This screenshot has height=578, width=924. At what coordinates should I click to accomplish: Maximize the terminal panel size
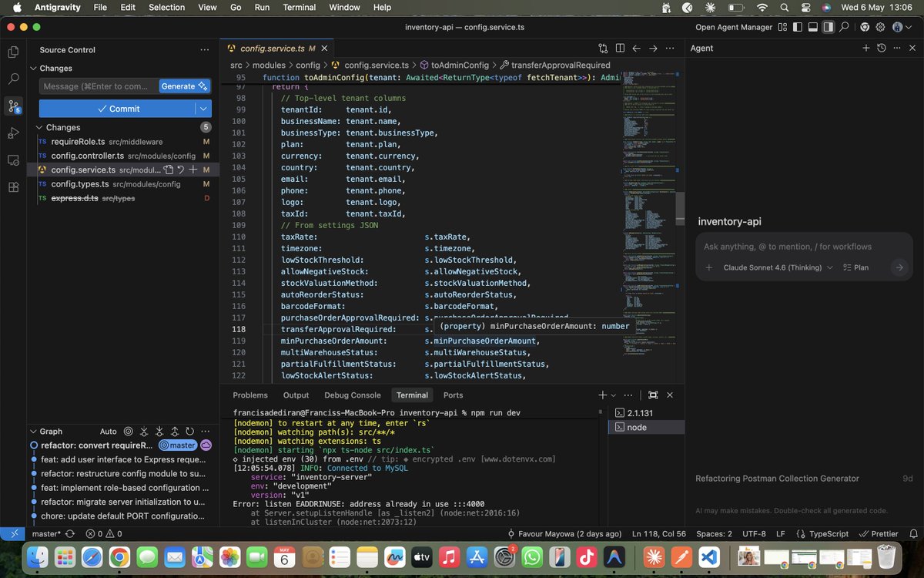click(653, 395)
